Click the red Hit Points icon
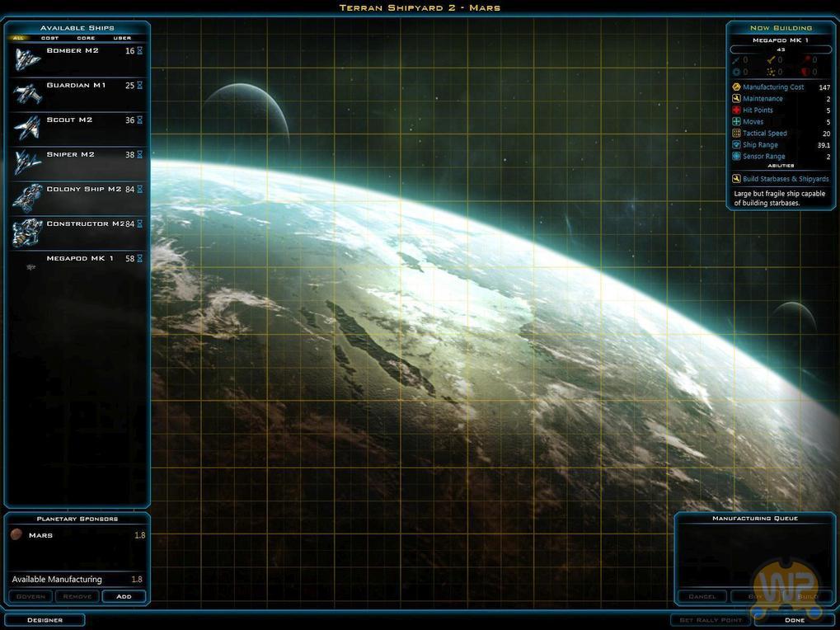840x630 pixels. tap(736, 110)
